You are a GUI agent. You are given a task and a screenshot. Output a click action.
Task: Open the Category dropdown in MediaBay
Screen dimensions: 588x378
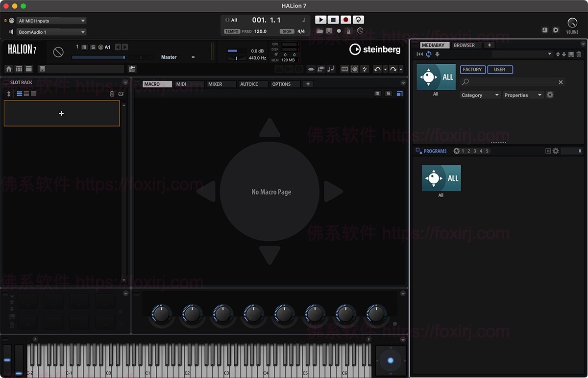pos(479,95)
